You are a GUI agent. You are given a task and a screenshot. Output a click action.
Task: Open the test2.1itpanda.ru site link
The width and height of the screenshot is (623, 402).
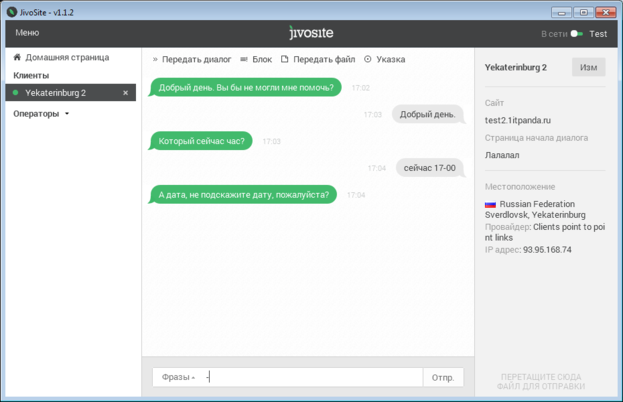tap(517, 120)
